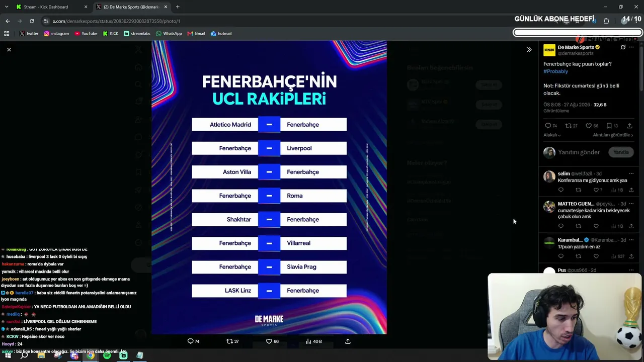The height and width of the screenshot is (362, 644).
Task: Open a new browser tab
Action: pos(178,7)
